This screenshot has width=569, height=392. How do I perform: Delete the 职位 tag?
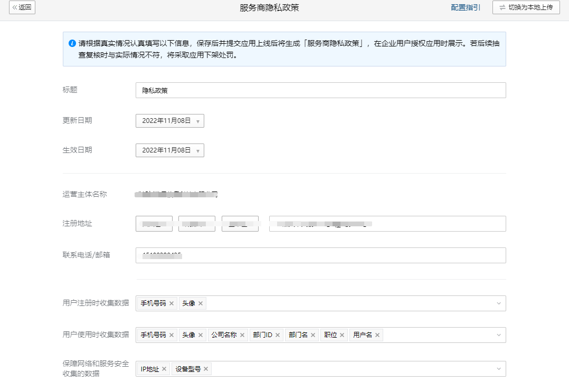342,335
